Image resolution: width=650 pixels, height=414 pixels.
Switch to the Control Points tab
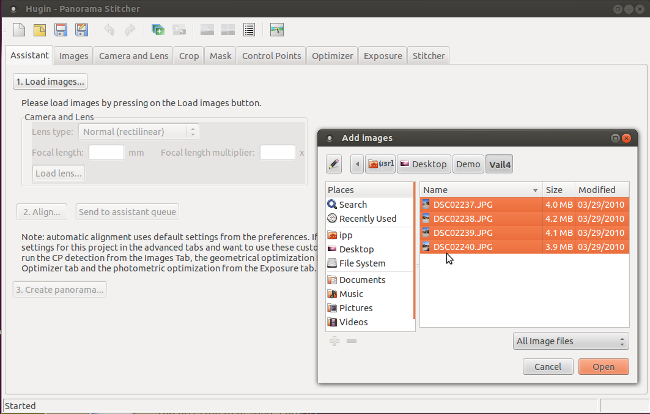pyautogui.click(x=270, y=56)
